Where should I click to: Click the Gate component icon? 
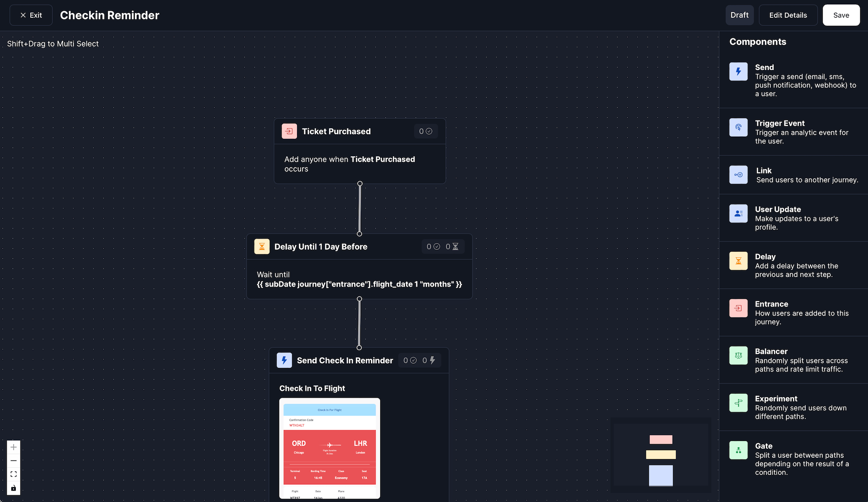point(738,450)
